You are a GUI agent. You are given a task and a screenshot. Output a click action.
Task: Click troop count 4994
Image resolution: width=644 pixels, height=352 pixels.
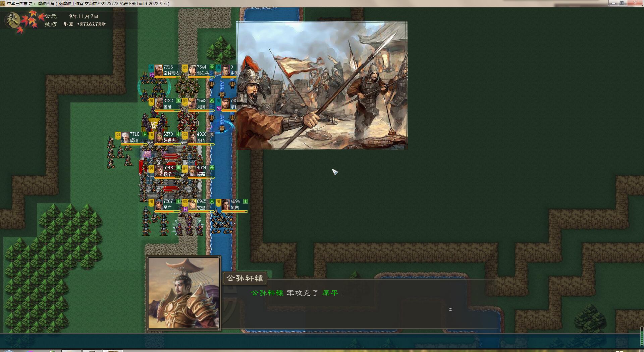coord(235,201)
